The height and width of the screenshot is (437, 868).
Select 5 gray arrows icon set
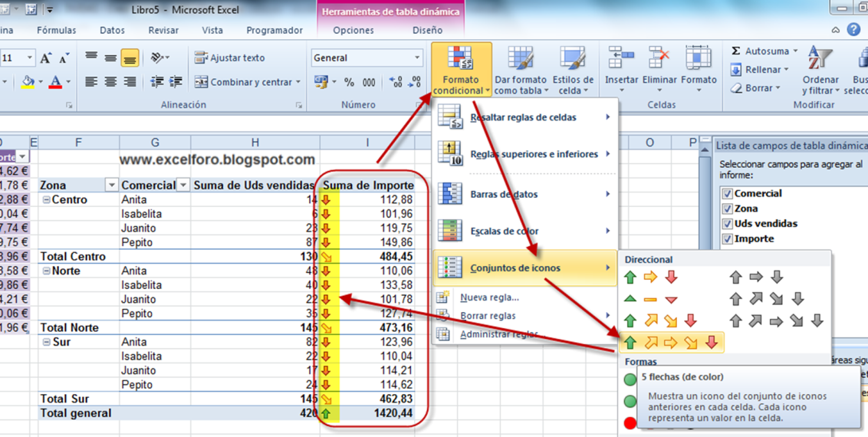[x=777, y=320]
